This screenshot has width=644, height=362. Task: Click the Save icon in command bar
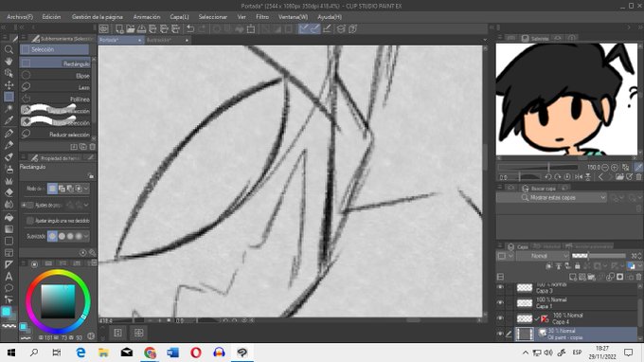coord(142,28)
